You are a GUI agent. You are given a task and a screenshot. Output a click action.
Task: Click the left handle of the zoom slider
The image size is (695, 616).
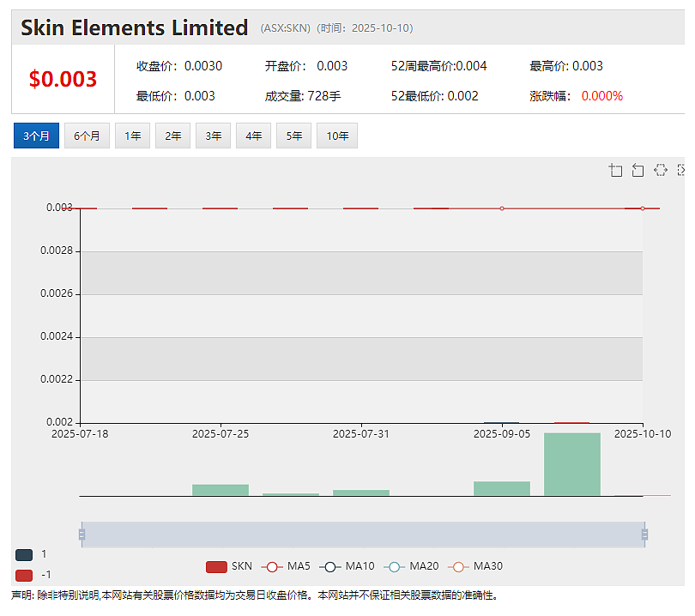point(82,534)
